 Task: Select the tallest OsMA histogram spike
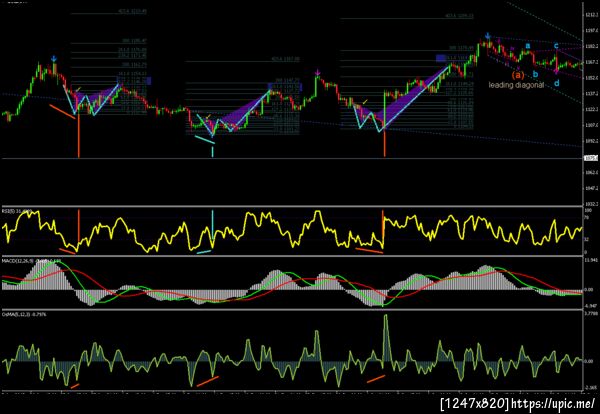(x=386, y=338)
